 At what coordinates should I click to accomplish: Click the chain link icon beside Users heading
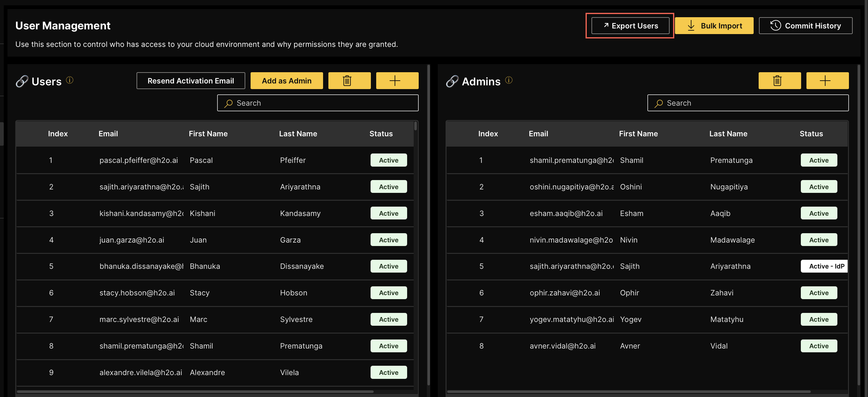tap(22, 81)
